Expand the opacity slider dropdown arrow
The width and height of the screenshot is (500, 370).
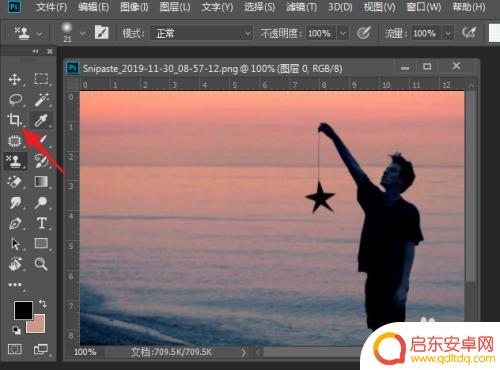coord(343,33)
